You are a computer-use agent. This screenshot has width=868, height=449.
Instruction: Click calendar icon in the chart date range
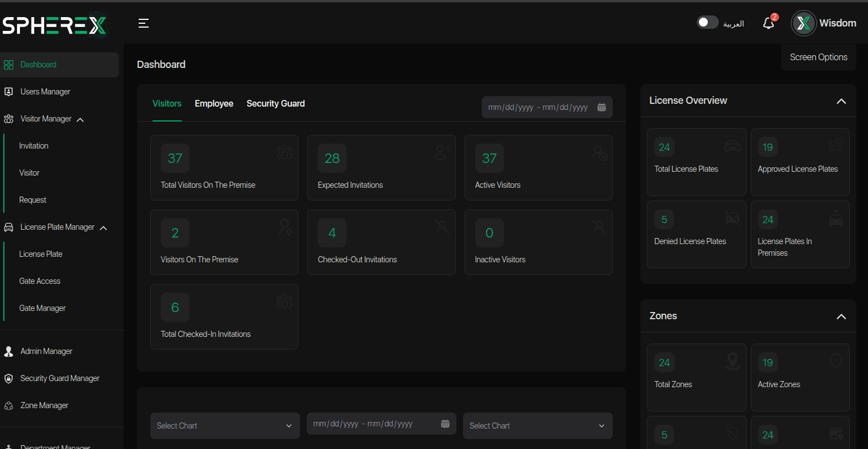445,424
